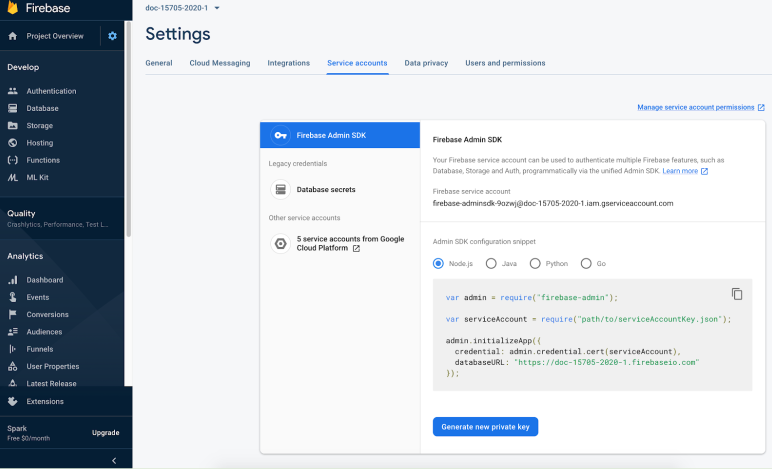Image resolution: width=772 pixels, height=469 pixels.
Task: Click the Project Overview home icon
Action: pyautogui.click(x=13, y=36)
